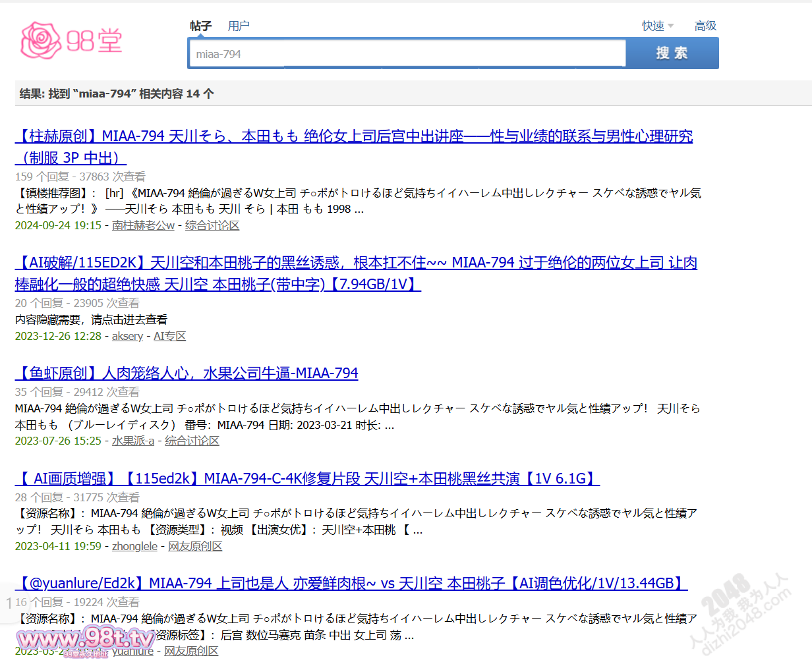Go to the AI专区 forum section
Screen dimensions: 812x664
[170, 336]
